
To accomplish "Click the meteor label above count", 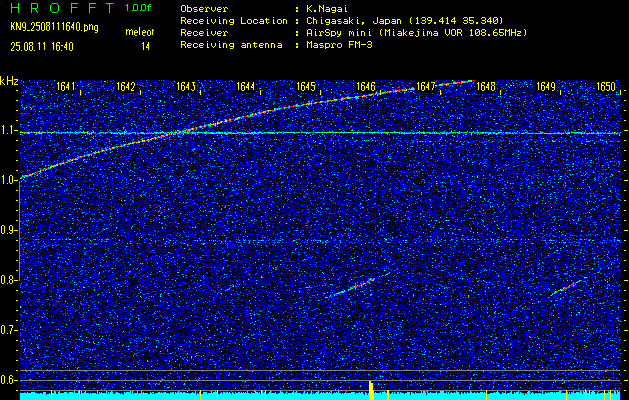I will (140, 32).
